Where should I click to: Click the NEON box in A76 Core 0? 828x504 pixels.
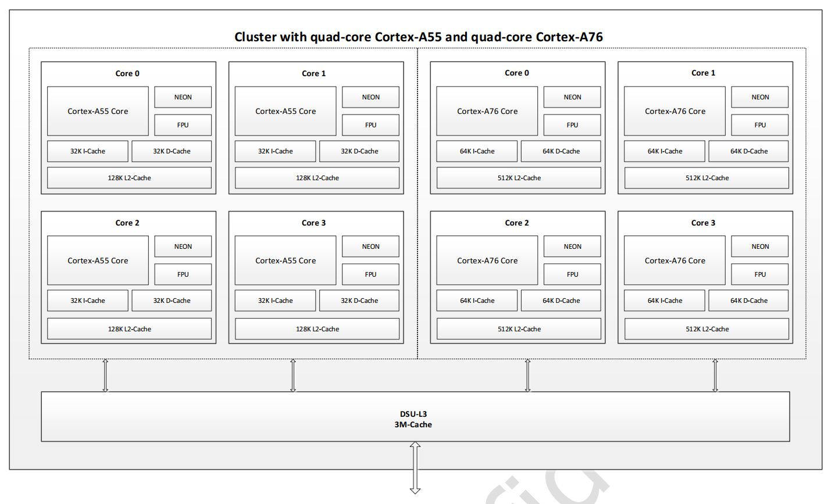click(572, 97)
